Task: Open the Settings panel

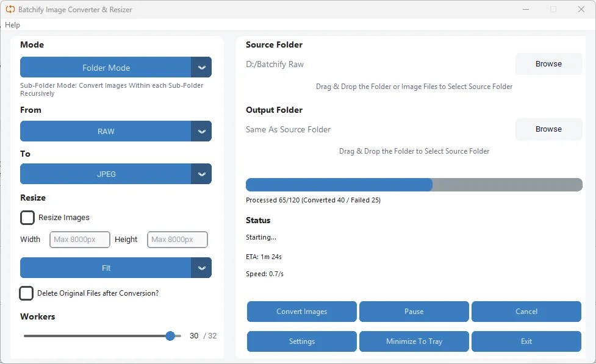Action: click(301, 341)
